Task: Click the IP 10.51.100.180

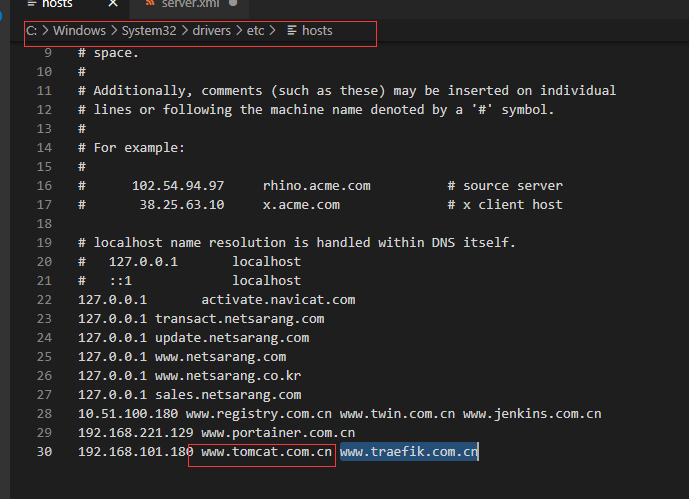Action: pyautogui.click(x=128, y=414)
